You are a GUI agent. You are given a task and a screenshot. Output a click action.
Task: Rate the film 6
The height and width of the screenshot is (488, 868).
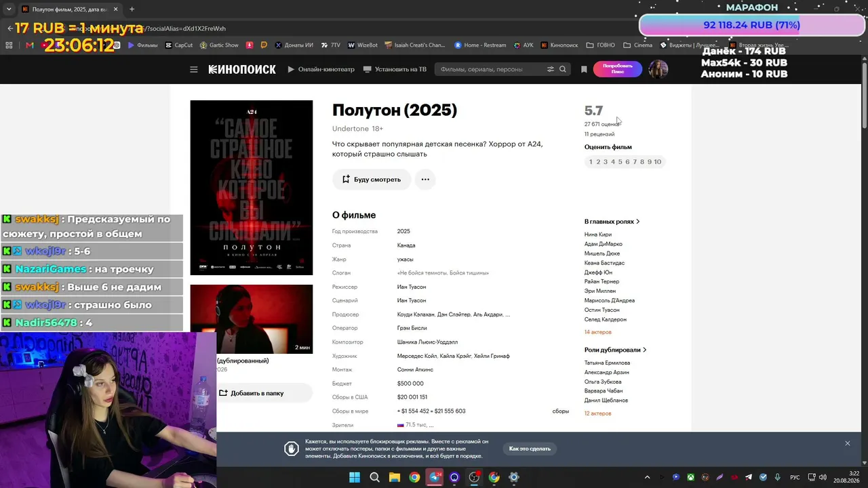[627, 162]
